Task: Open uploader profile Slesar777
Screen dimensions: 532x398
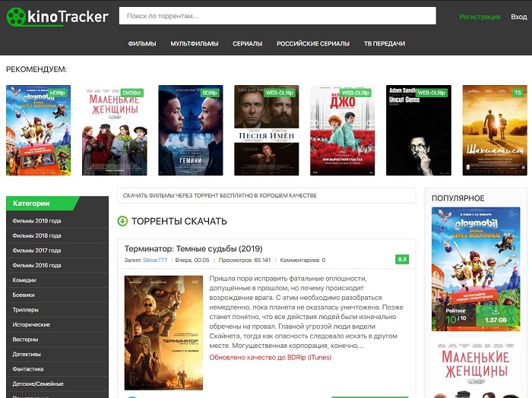Action: (155, 260)
